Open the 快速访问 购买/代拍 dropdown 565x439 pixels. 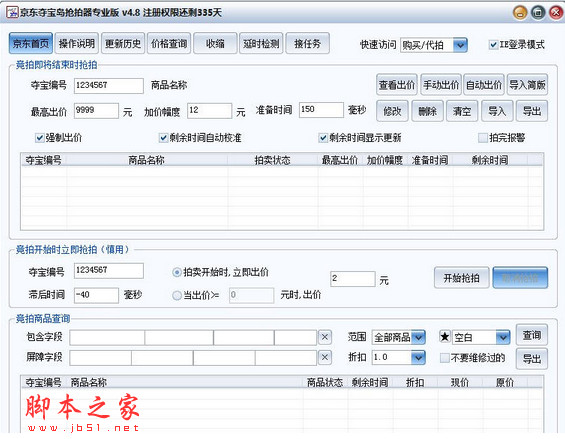434,45
